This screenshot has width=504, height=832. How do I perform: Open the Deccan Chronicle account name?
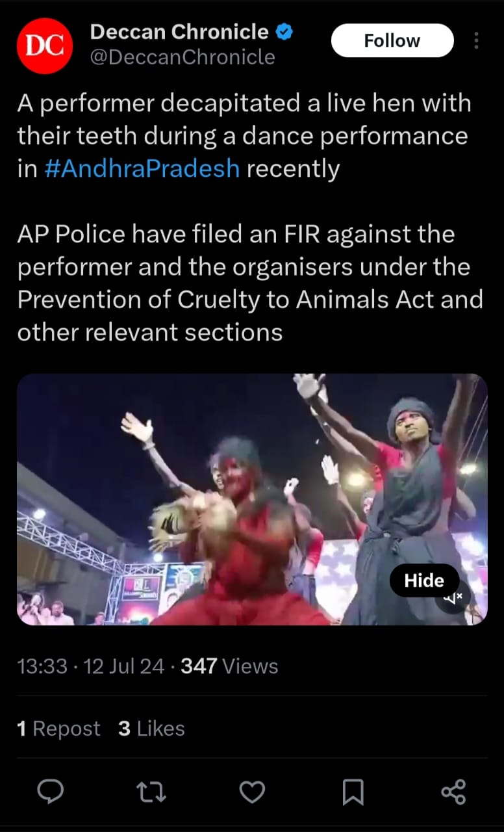(179, 31)
